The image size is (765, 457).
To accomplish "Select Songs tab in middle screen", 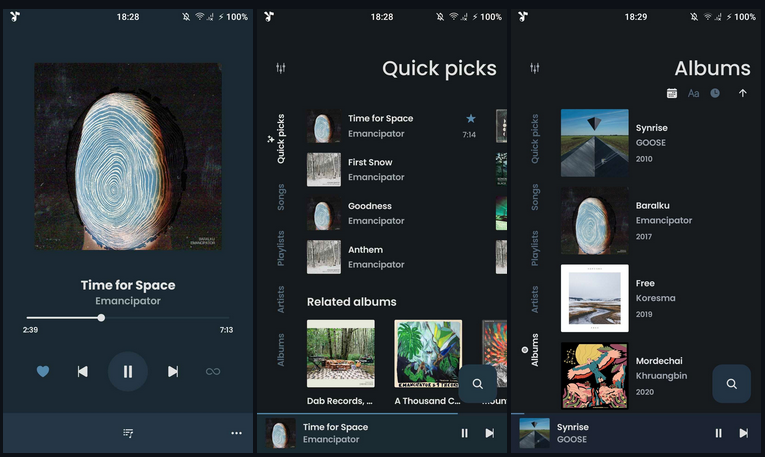I will point(281,197).
